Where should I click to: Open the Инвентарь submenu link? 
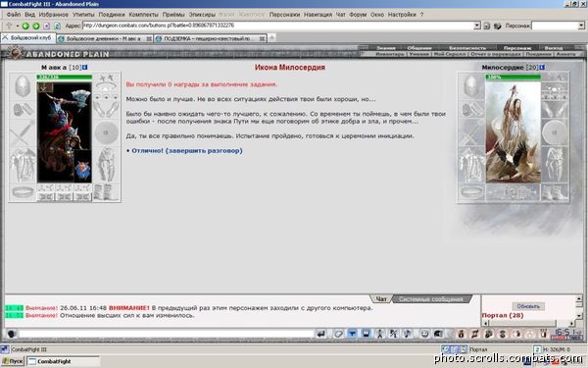[390, 54]
